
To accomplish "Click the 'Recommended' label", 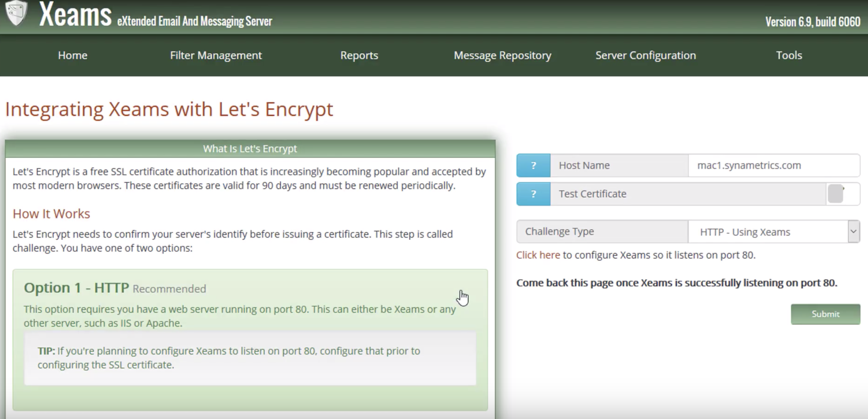I will [x=169, y=289].
